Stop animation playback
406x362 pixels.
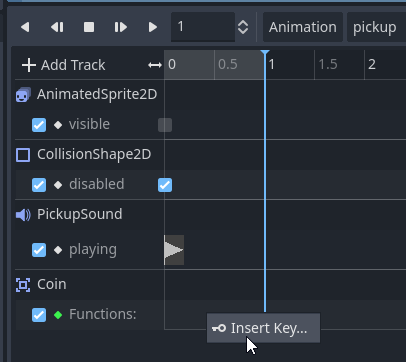pyautogui.click(x=89, y=27)
